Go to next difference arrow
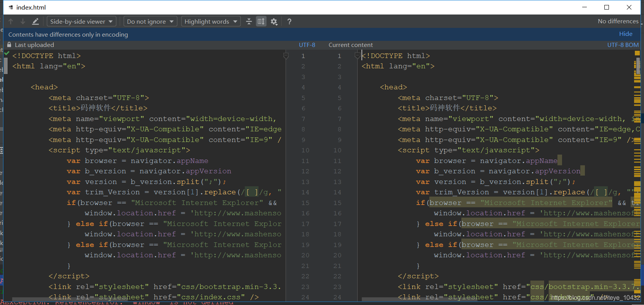 tap(23, 22)
